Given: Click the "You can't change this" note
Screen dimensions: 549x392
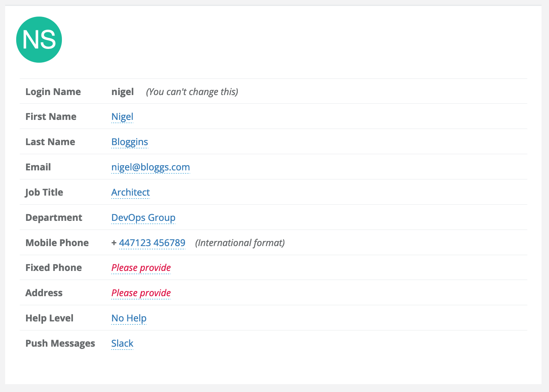Looking at the screenshot, I should pos(192,92).
